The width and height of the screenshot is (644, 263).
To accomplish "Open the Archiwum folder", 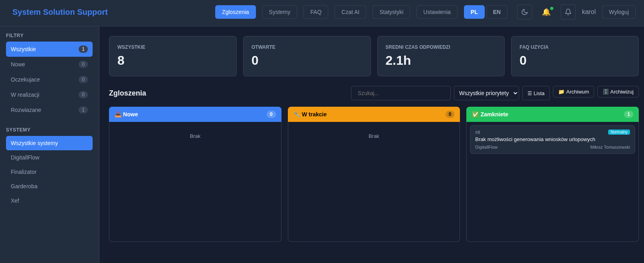I will click(x=573, y=92).
